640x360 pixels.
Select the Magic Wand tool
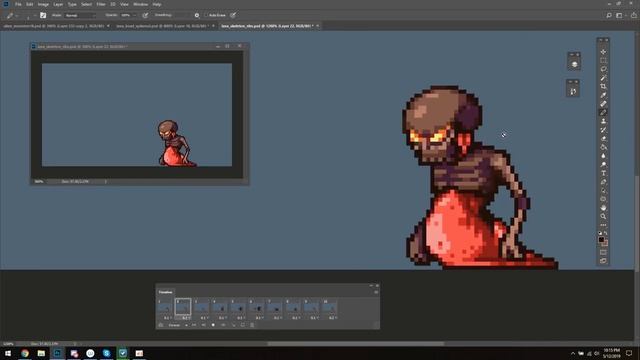pyautogui.click(x=603, y=78)
